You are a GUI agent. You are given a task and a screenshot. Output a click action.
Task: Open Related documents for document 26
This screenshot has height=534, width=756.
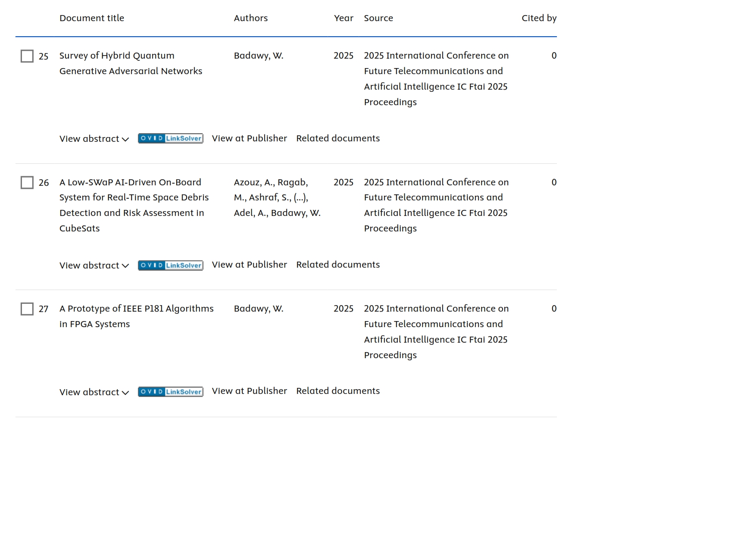(337, 265)
